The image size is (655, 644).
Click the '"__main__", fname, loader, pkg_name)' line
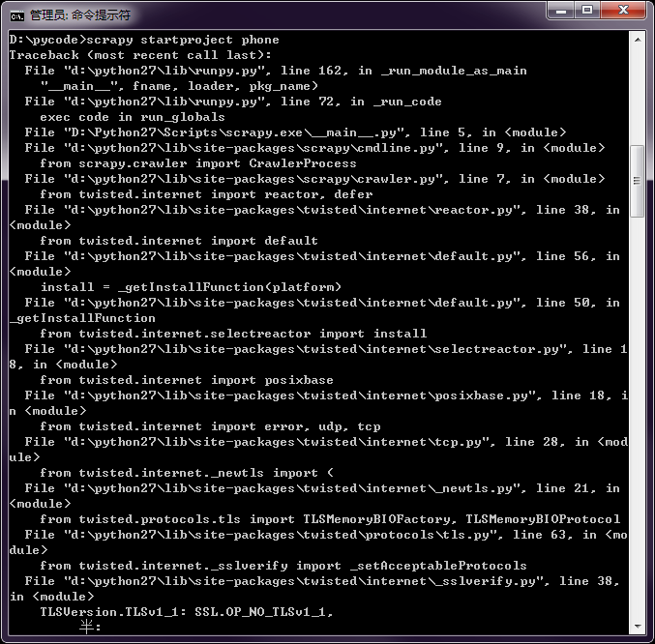tap(179, 86)
